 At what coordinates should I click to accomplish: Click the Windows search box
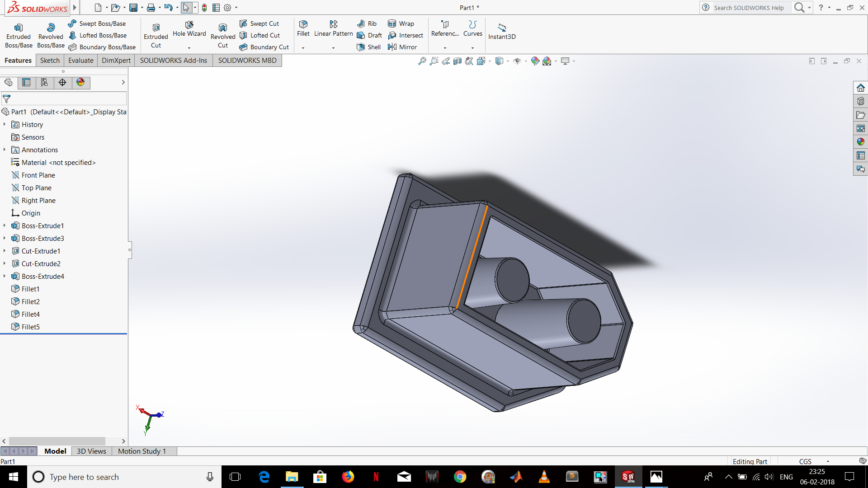(x=124, y=477)
